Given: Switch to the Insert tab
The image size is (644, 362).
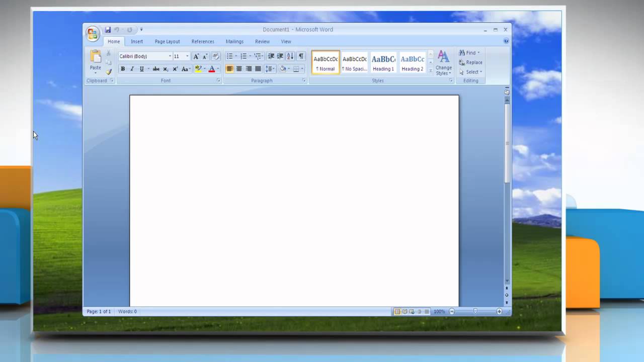Looking at the screenshot, I should [x=137, y=42].
